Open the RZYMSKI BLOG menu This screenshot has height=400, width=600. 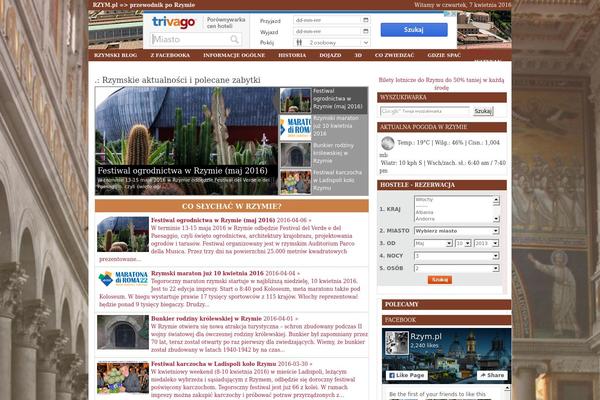click(x=116, y=55)
